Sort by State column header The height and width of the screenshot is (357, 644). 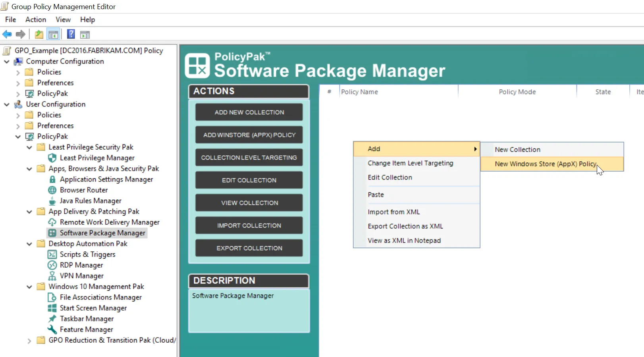pos(603,92)
